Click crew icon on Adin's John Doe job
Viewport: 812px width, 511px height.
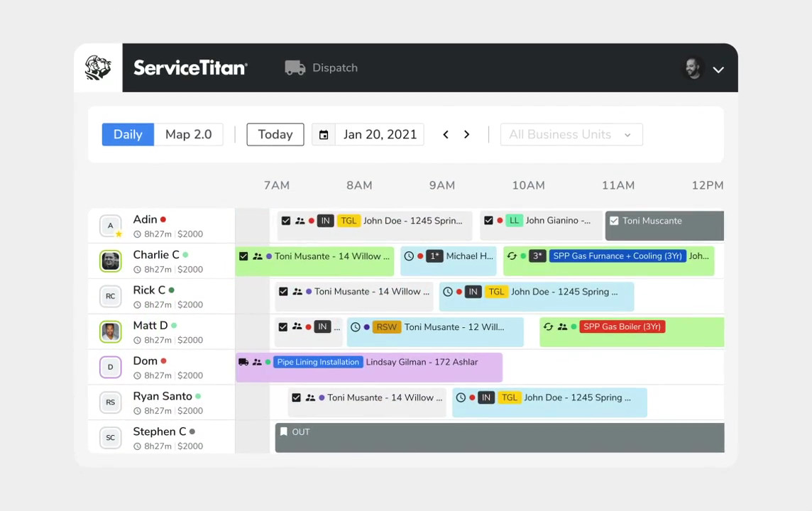coord(300,221)
